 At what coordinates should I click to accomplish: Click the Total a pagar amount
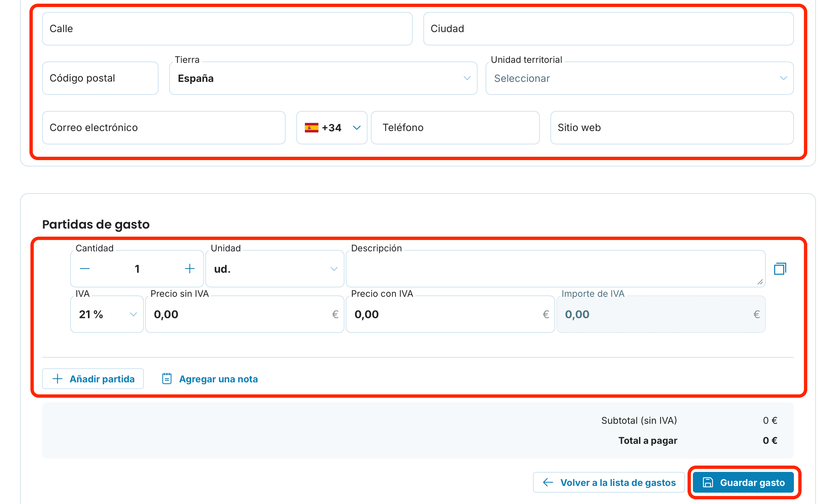click(x=770, y=440)
